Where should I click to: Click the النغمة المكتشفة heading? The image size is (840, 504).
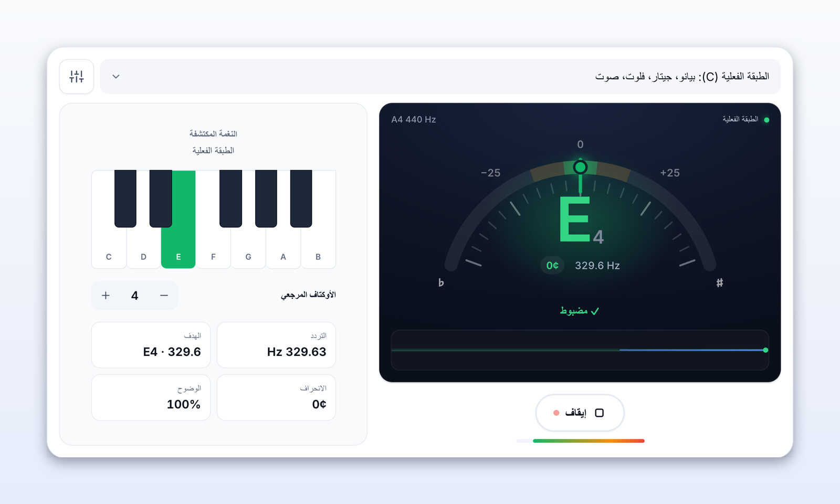coord(213,134)
